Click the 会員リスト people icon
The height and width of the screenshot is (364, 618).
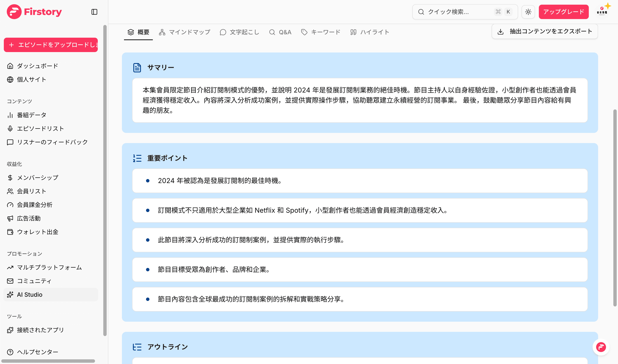pos(10,191)
